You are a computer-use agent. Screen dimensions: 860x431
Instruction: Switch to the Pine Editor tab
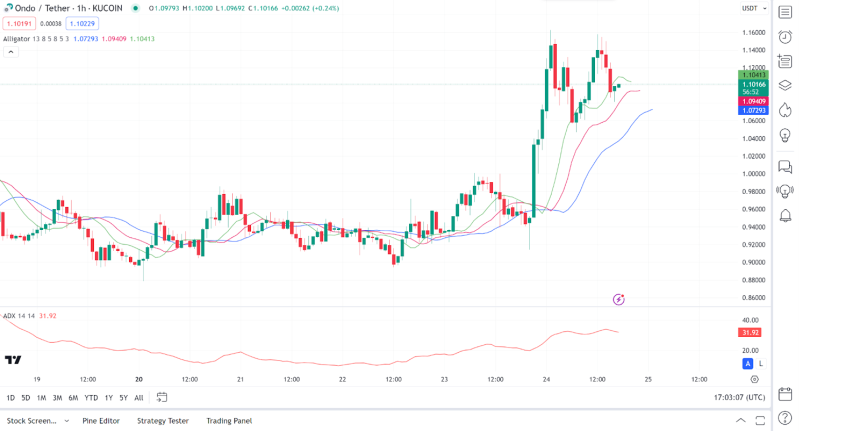(101, 421)
